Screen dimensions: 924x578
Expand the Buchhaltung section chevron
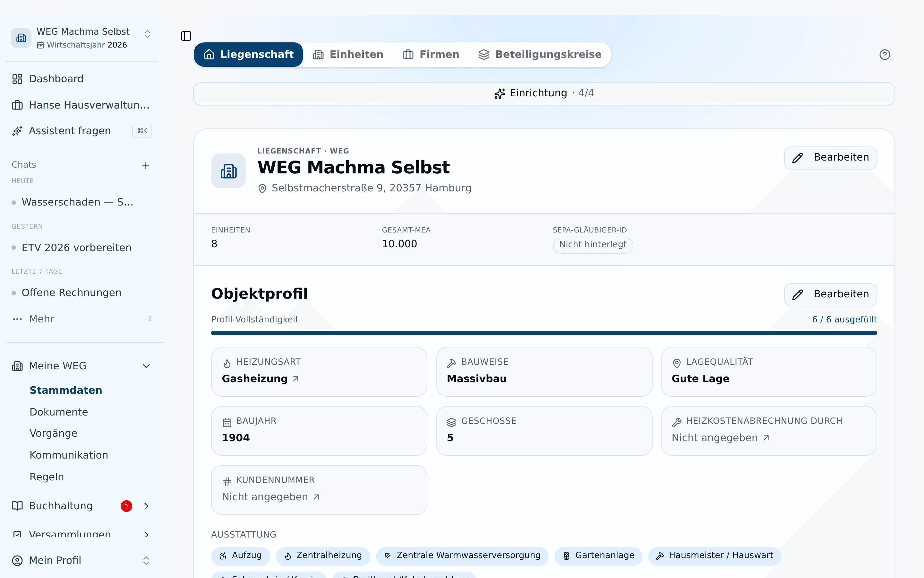(146, 506)
